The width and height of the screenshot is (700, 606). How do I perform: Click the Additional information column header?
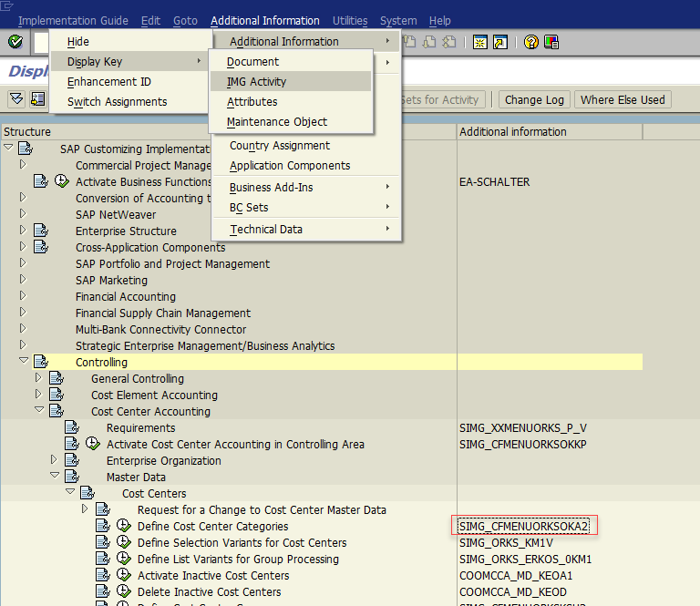pos(550,131)
